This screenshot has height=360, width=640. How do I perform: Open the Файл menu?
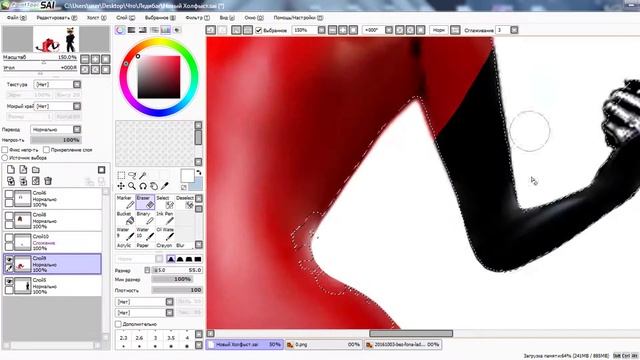17,18
